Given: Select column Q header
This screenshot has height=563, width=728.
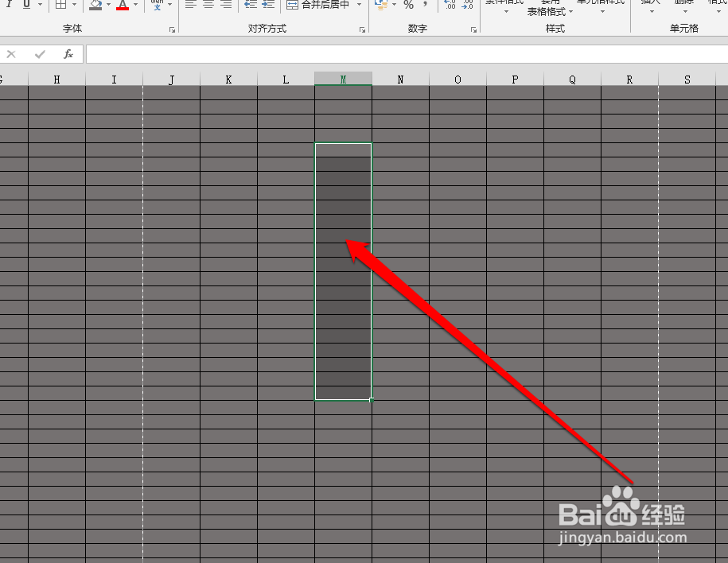Looking at the screenshot, I should [x=572, y=80].
